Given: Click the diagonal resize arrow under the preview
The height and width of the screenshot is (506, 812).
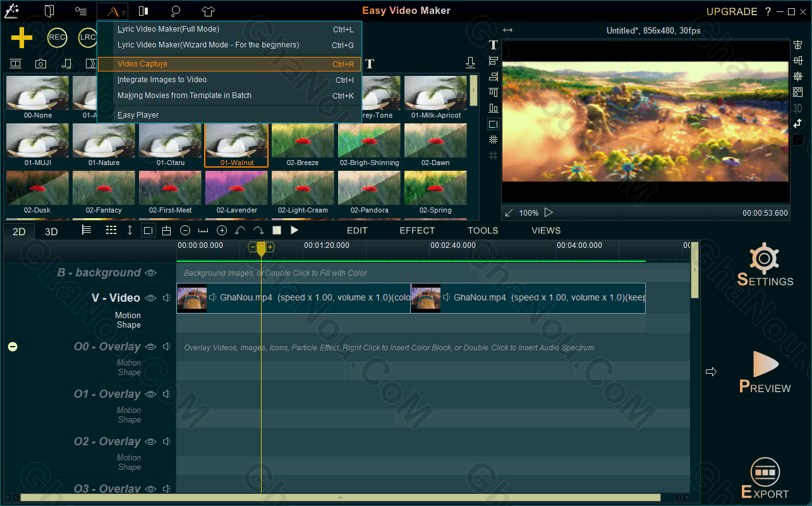Looking at the screenshot, I should pos(509,213).
